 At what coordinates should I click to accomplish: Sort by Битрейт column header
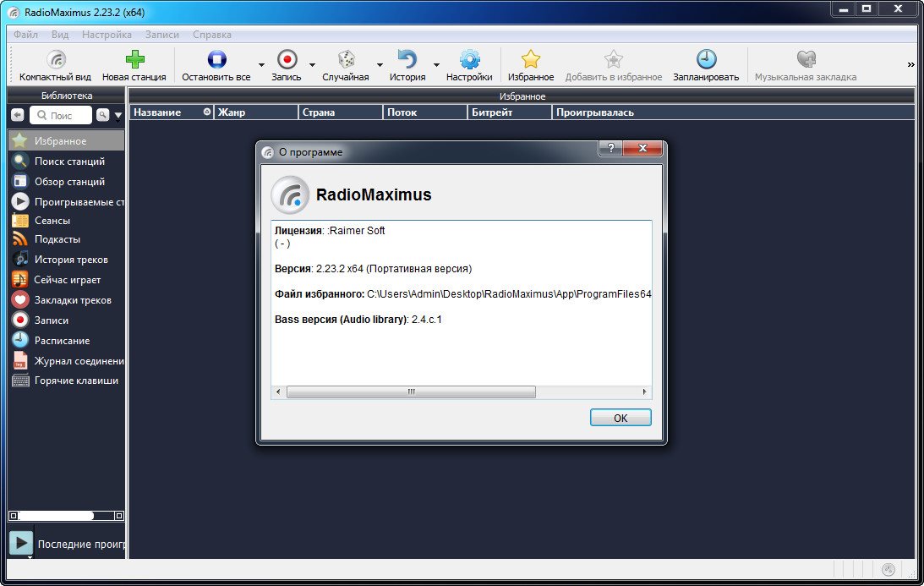pos(510,112)
